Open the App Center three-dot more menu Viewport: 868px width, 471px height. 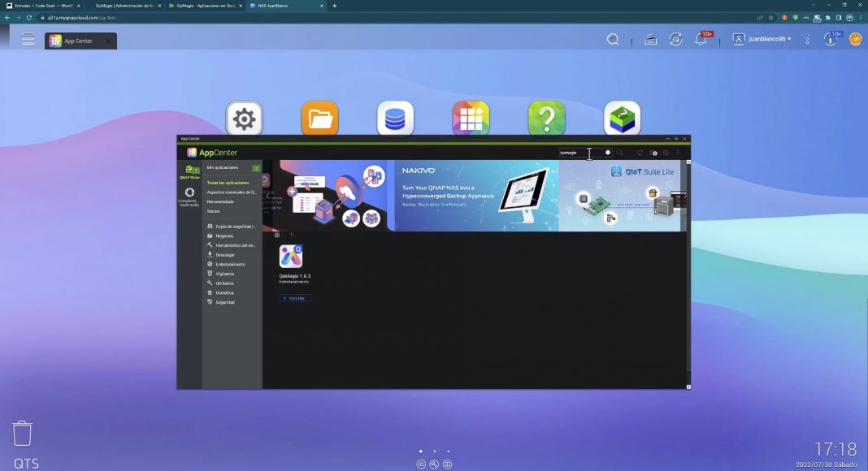[x=679, y=153]
